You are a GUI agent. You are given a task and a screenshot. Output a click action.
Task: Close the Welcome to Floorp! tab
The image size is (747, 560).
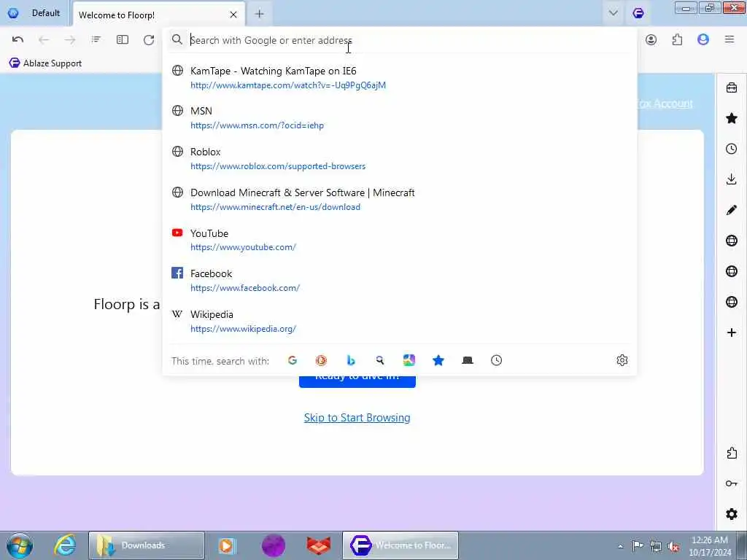(233, 15)
